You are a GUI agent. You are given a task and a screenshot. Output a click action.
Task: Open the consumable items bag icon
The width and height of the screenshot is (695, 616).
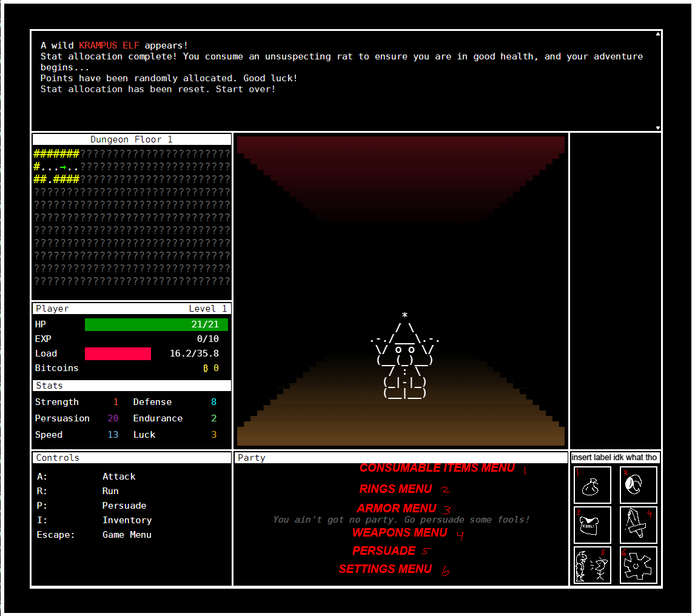click(592, 485)
